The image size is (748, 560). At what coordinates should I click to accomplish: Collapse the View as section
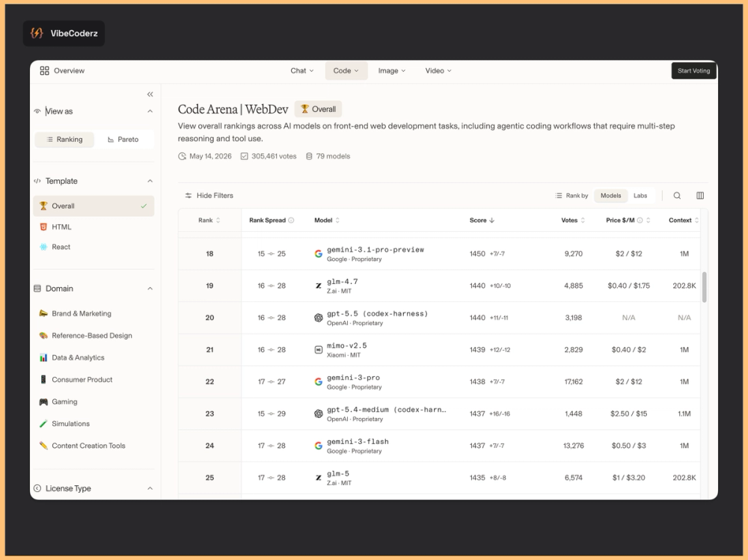(150, 111)
